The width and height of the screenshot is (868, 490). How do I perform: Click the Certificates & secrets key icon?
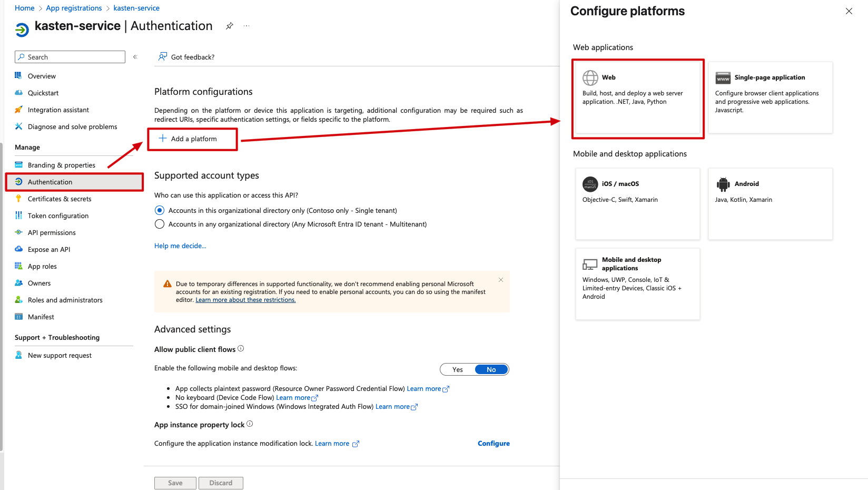click(18, 199)
